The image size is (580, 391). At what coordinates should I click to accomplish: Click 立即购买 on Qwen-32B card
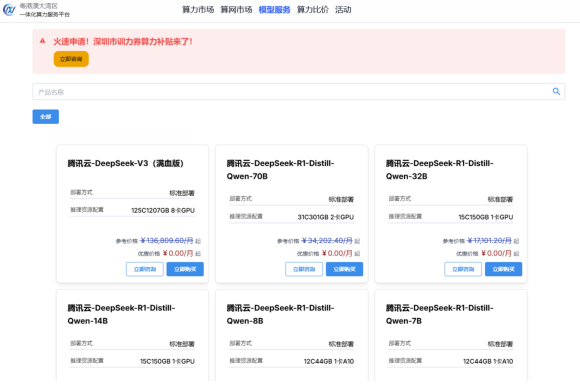point(503,269)
